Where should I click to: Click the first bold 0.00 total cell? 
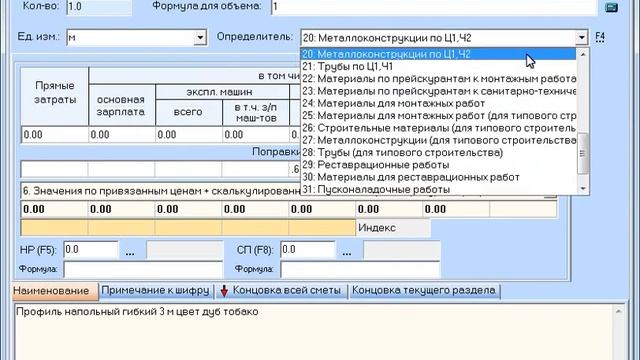(54, 209)
